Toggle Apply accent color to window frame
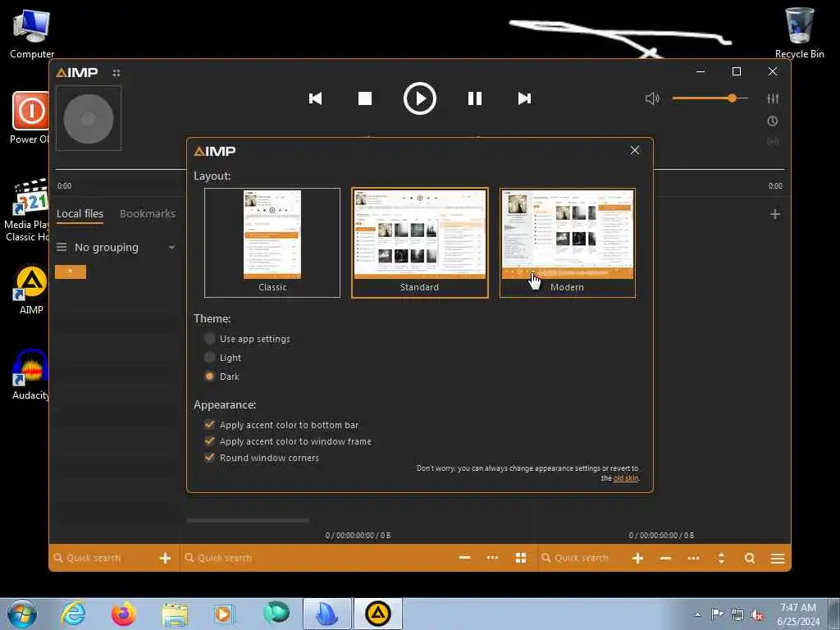The height and width of the screenshot is (630, 840). (288, 441)
